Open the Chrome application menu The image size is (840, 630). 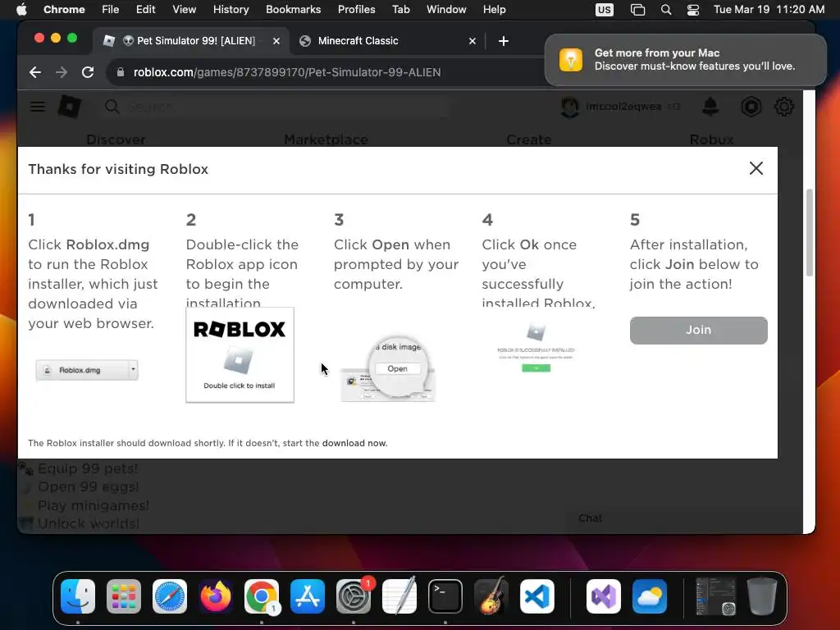point(64,10)
